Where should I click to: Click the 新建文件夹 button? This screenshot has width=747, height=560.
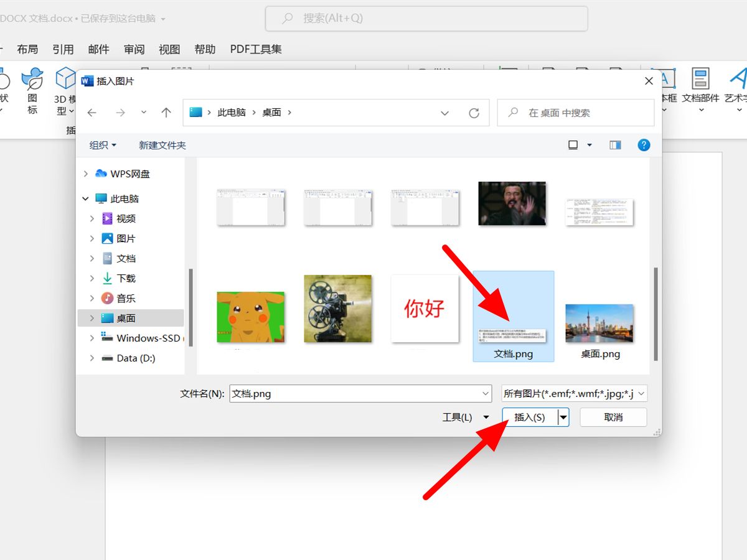tap(162, 144)
